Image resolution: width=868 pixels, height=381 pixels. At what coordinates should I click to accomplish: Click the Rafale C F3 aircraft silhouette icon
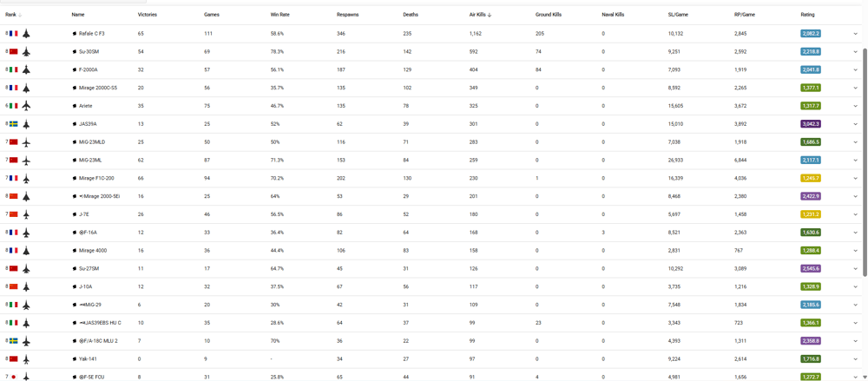click(x=26, y=34)
